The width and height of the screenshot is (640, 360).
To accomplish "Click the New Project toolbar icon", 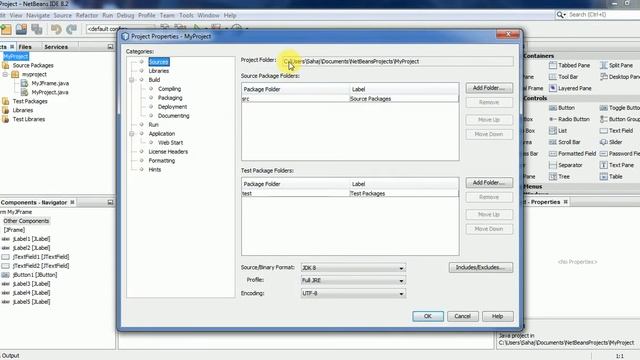I will (6, 29).
